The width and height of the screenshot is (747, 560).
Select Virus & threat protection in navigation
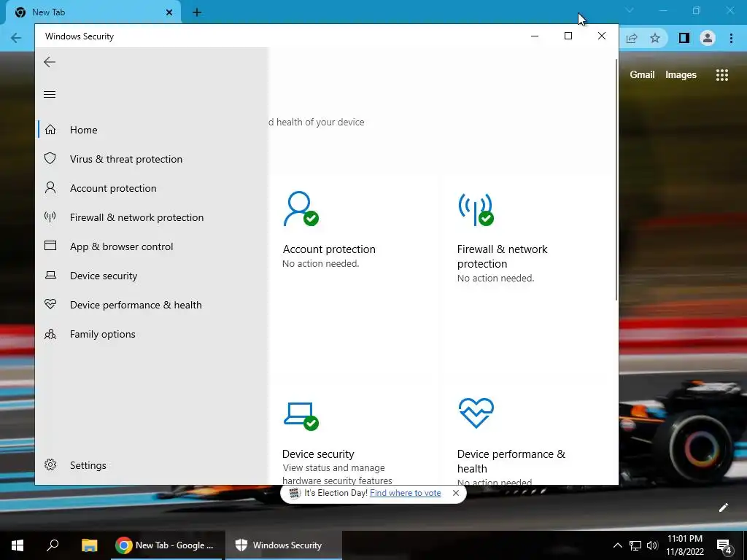coord(125,159)
